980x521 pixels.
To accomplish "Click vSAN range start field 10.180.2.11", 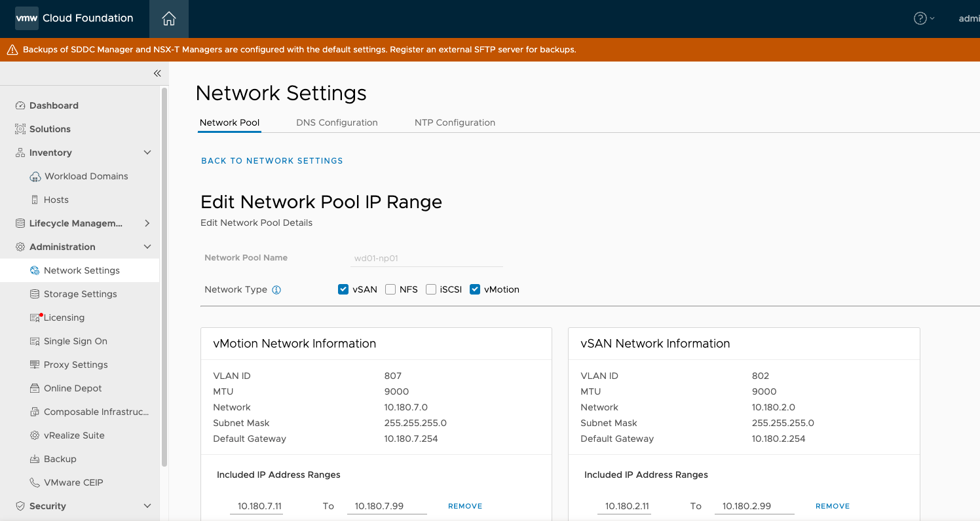I will tap(624, 506).
